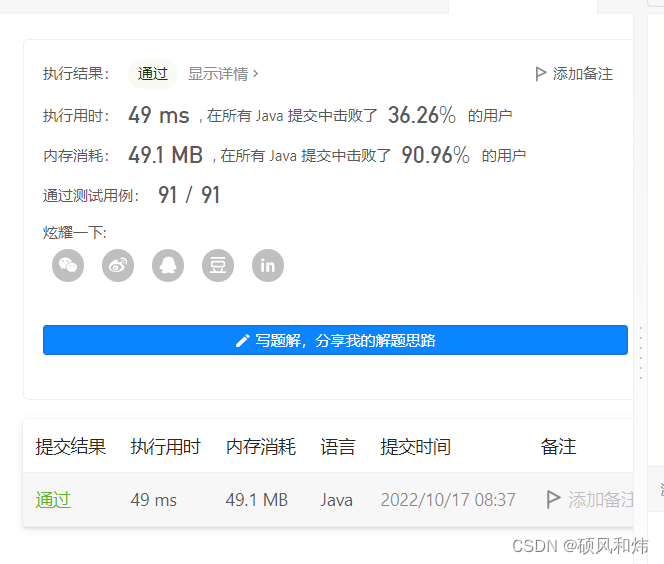664x564 pixels.
Task: Click the 36.26% runtime percentile
Action: click(422, 115)
